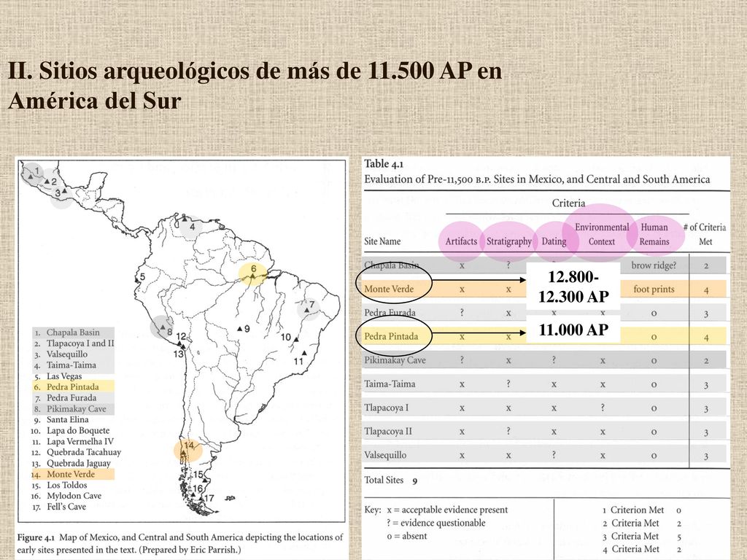
Task: Click legend entry '14. Monte Verde'
Action: pyautogui.click(x=63, y=474)
